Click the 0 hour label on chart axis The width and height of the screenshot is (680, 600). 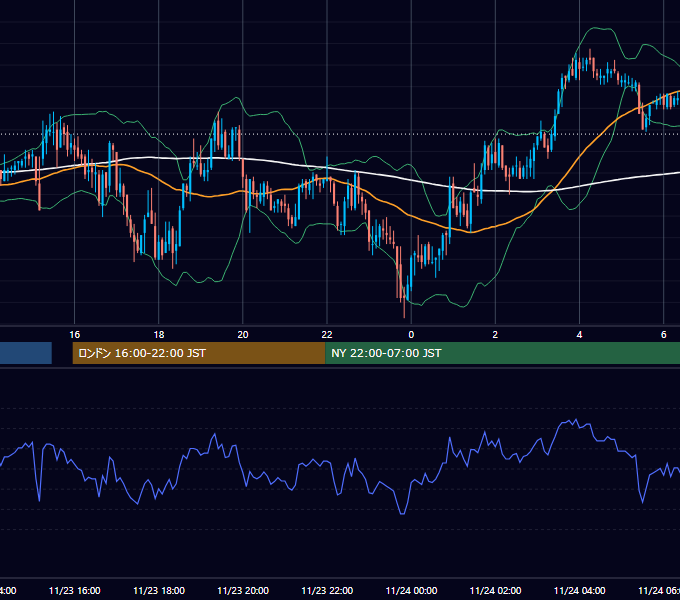(411, 334)
